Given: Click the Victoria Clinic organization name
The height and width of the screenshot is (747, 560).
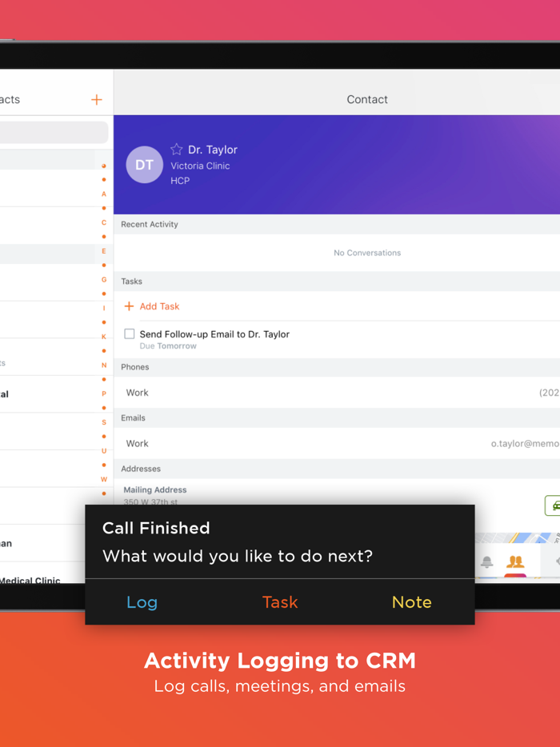Looking at the screenshot, I should (200, 166).
